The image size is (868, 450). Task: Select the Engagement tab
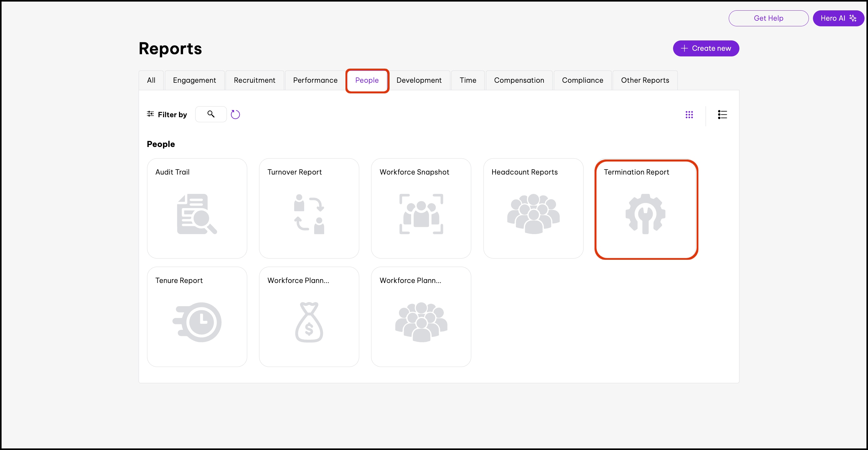pos(194,80)
